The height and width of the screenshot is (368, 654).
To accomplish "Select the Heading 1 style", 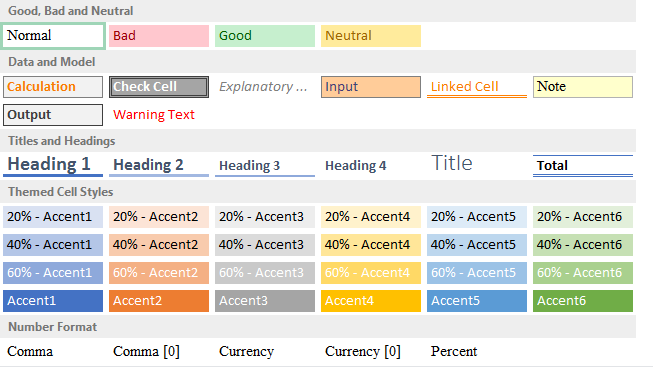I will click(x=53, y=165).
